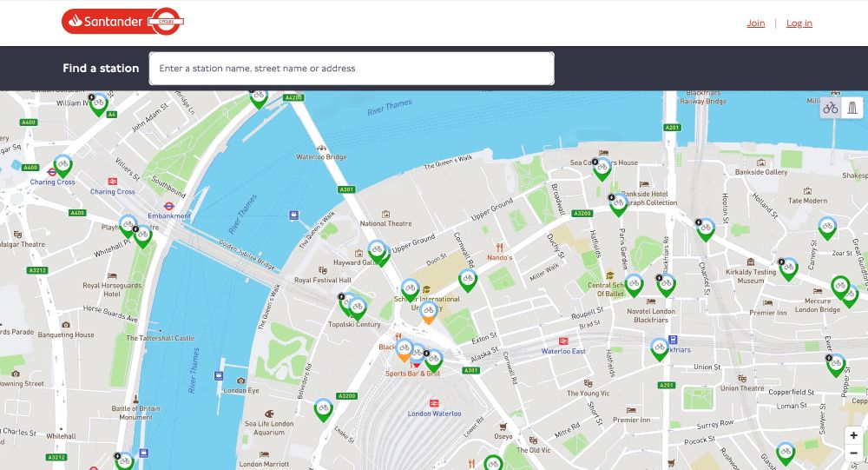
Task: Click the National Theatre label
Action: click(386, 224)
